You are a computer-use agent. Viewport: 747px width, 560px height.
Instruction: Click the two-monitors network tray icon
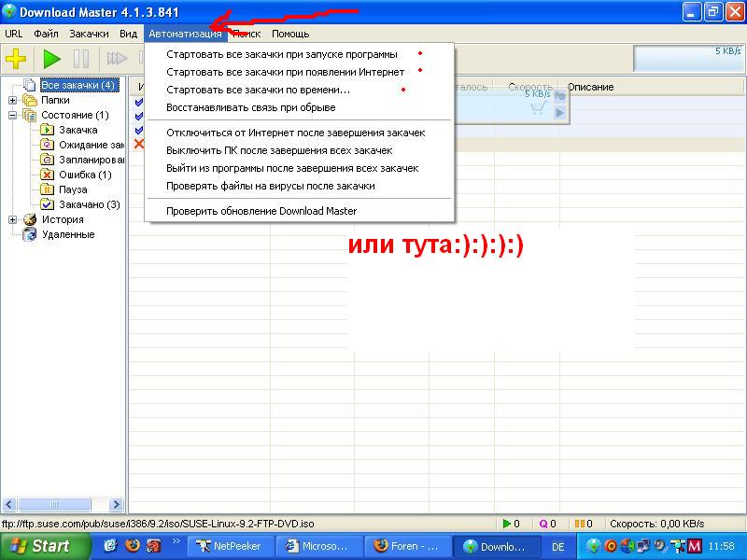point(642,546)
